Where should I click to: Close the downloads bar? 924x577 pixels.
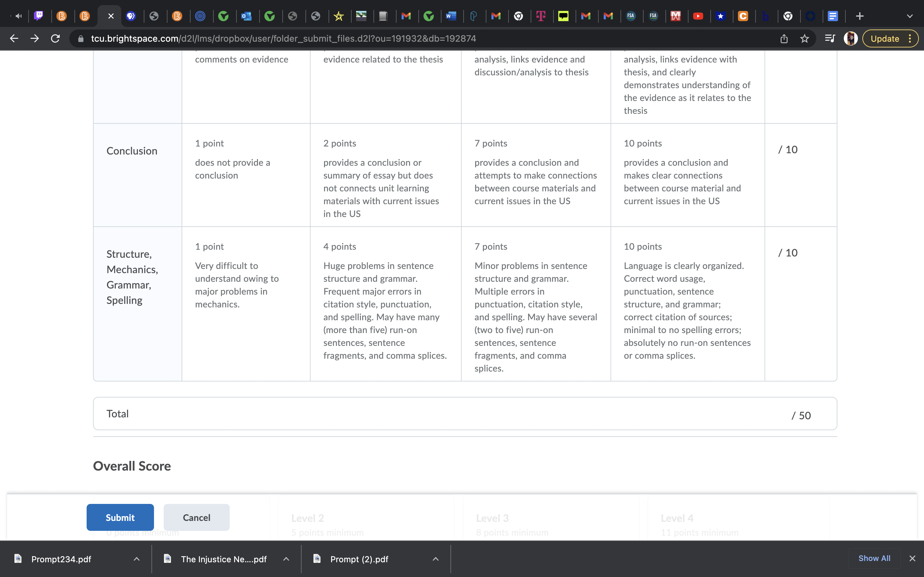click(912, 558)
